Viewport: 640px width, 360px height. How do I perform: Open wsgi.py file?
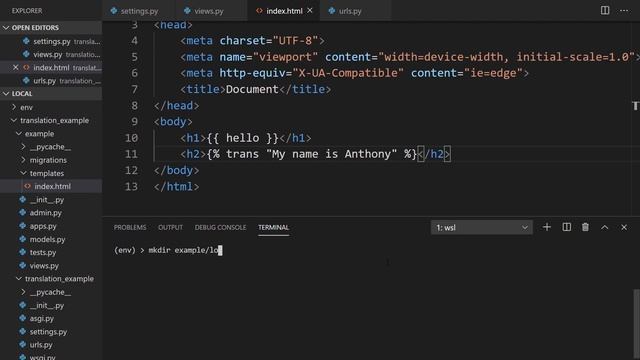[51, 357]
